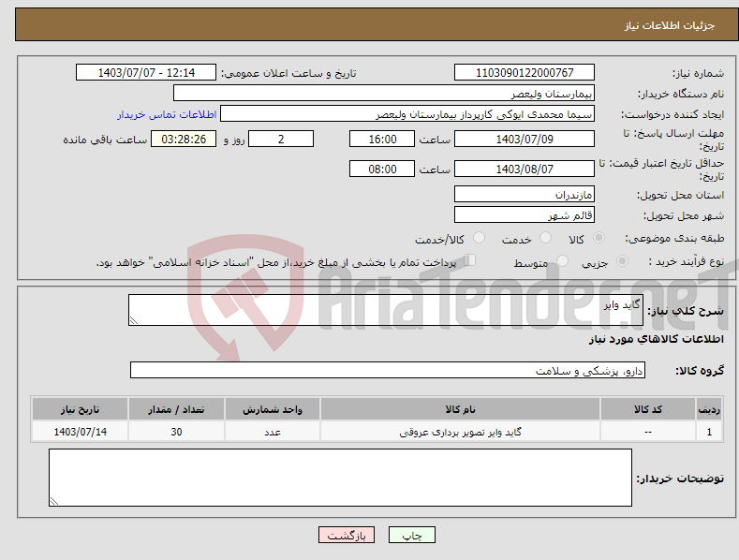Click the بازگشت (back) button
Screen dimensions: 739x560
pos(347,535)
